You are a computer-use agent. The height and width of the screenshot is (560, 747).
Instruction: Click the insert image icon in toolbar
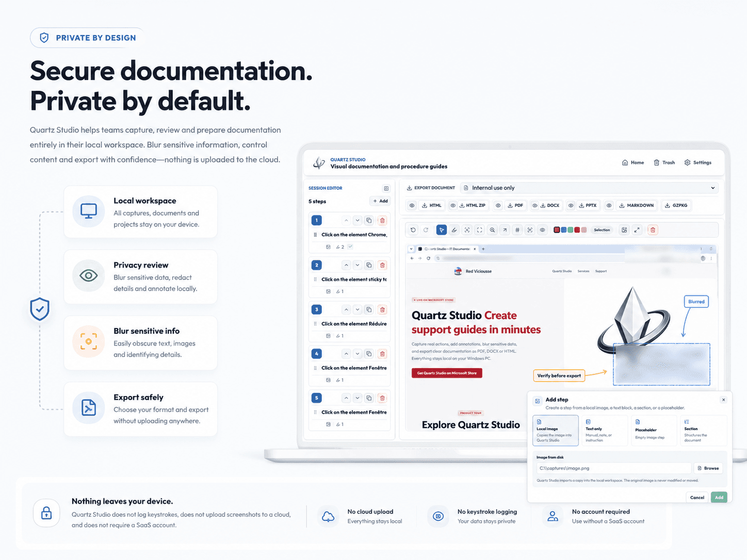click(624, 230)
